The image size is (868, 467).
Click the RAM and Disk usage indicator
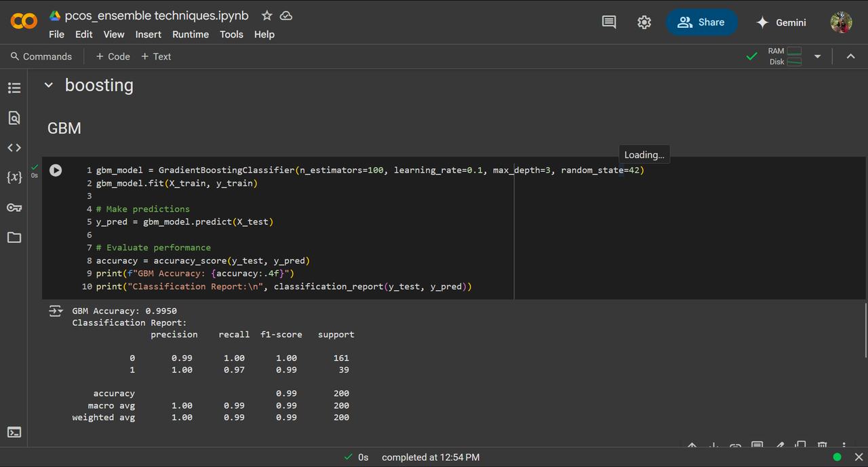(x=785, y=56)
